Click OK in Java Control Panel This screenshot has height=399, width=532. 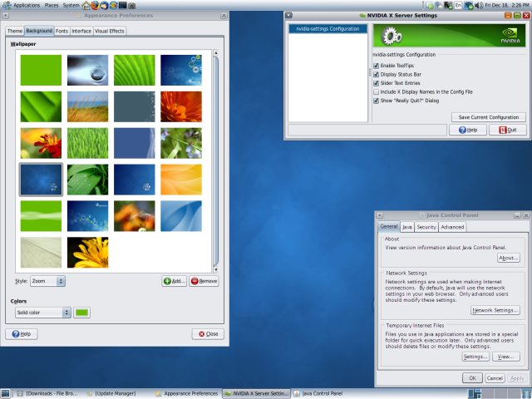472,378
